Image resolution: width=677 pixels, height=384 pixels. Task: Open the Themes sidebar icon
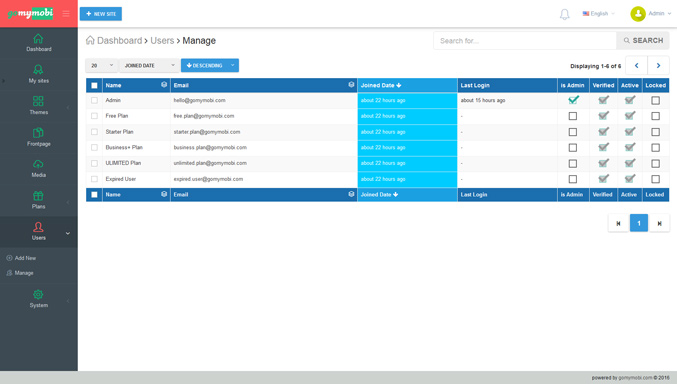pyautogui.click(x=38, y=101)
